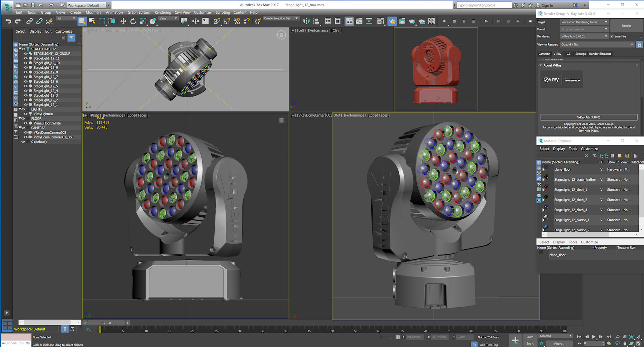Toggle the View to Render lock
644x347 pixels.
pyautogui.click(x=639, y=44)
